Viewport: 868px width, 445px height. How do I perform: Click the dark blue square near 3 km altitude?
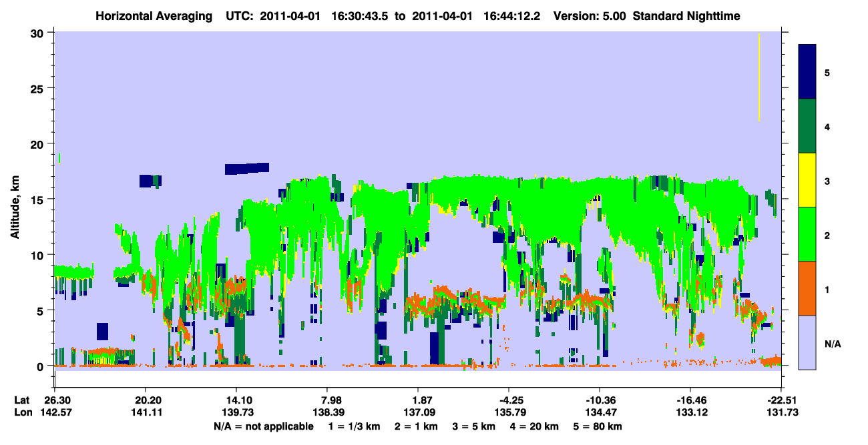102,332
